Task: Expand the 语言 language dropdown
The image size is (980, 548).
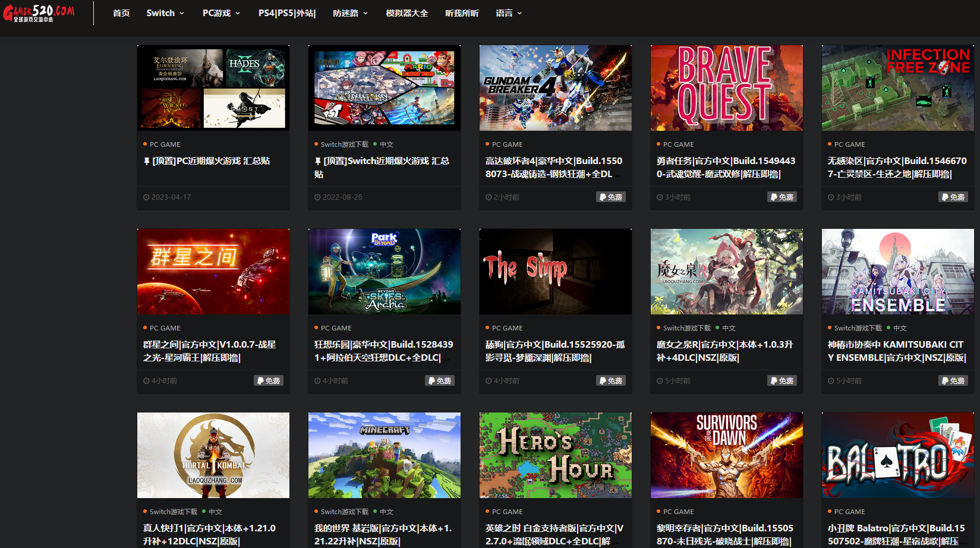Action: [x=509, y=13]
